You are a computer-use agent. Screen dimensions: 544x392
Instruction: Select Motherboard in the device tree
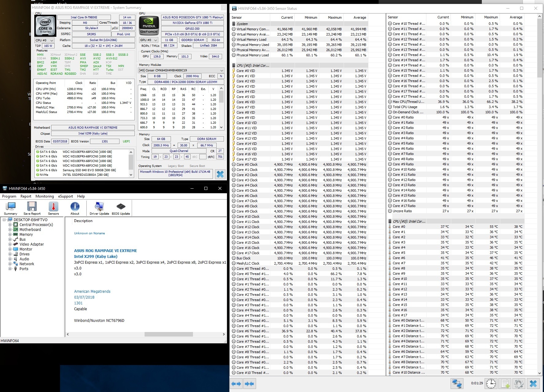pyautogui.click(x=30, y=230)
